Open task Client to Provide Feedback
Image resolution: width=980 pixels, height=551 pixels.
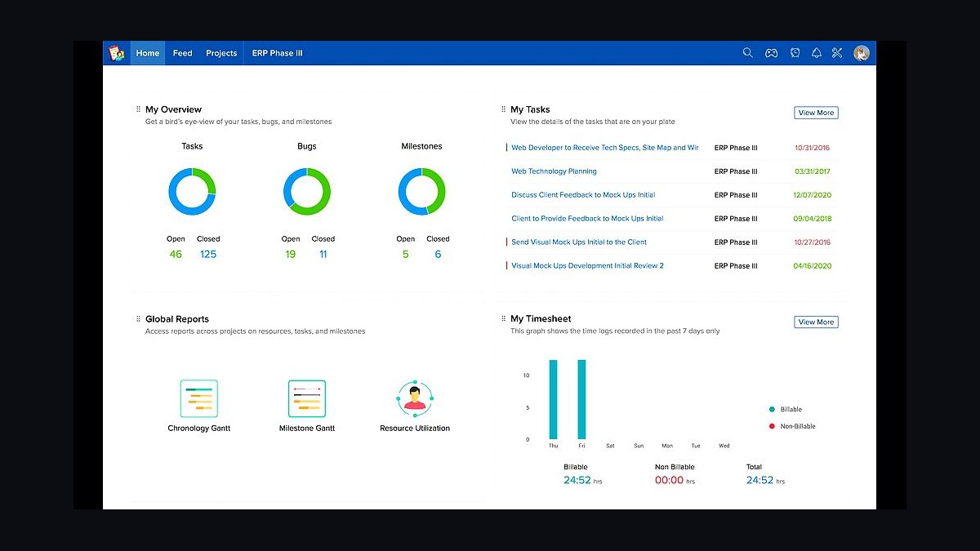(x=587, y=219)
